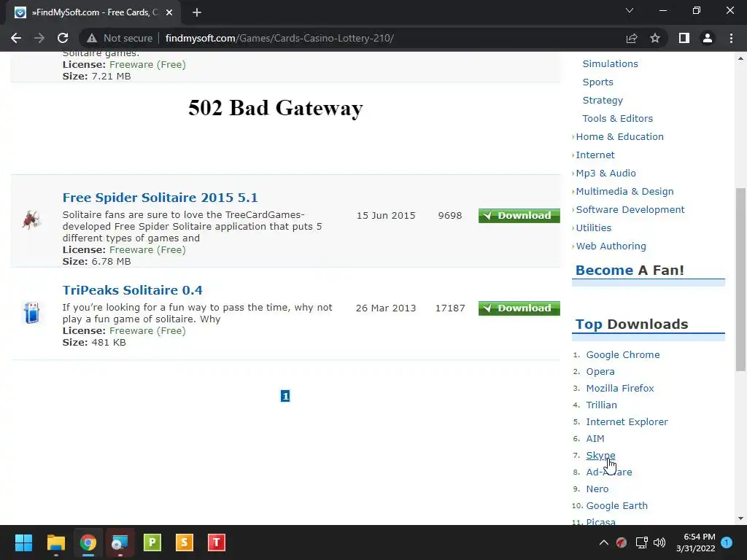Open Google Earth in Top Downloads

click(616, 506)
